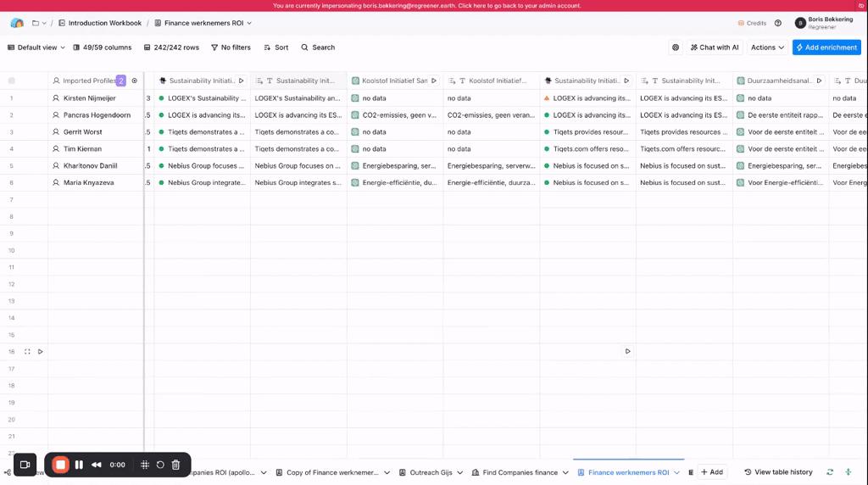Click the Add enrichment button
The width and height of the screenshot is (868, 485).
point(826,47)
